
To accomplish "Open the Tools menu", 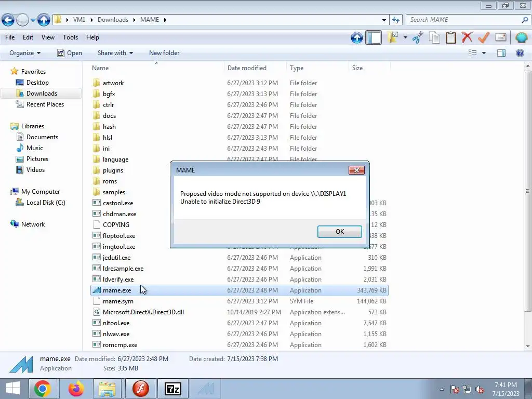I will point(70,37).
